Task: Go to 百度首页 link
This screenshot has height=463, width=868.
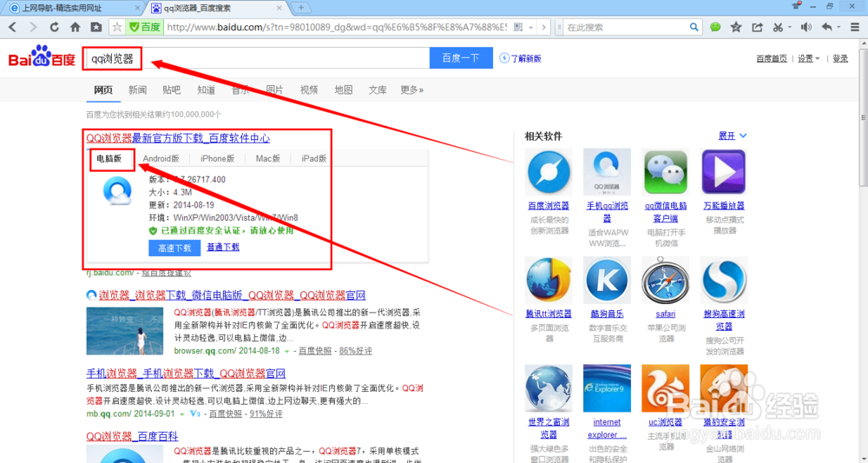Action: coord(772,59)
